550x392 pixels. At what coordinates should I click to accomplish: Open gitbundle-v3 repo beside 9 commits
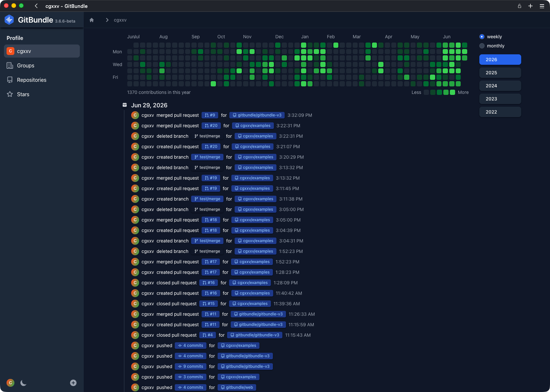[245, 366]
